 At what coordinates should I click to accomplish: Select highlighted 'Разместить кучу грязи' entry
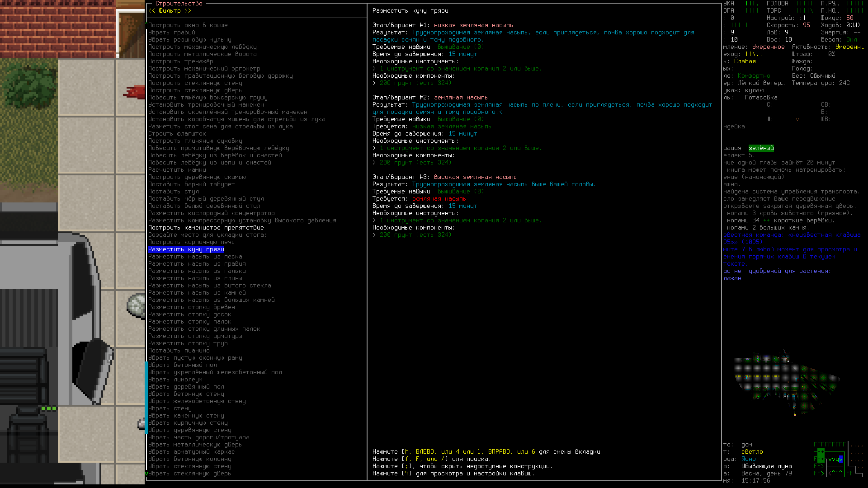[186, 249]
